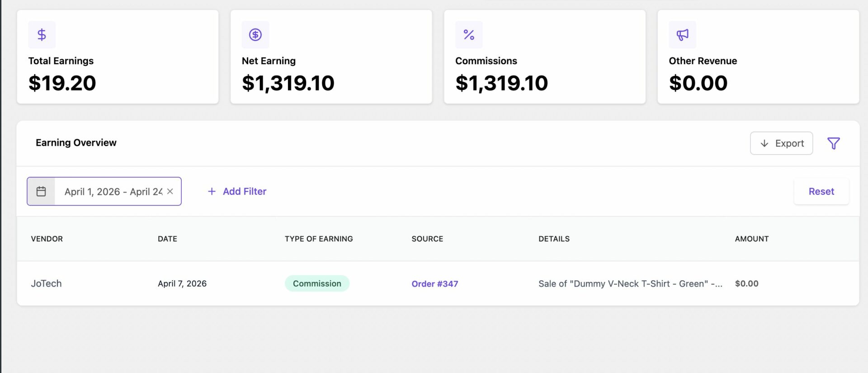Viewport: 868px width, 373px height.
Task: Click the Dummy V-Neck T-Shirt details text
Action: click(x=630, y=283)
